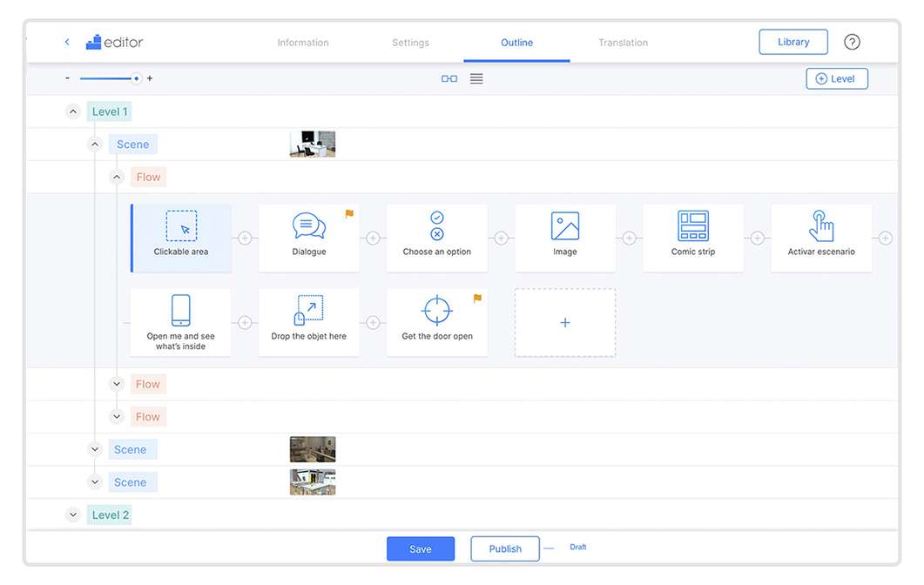Select the Outline tab
Screen dimensions: 924x585
pos(516,43)
